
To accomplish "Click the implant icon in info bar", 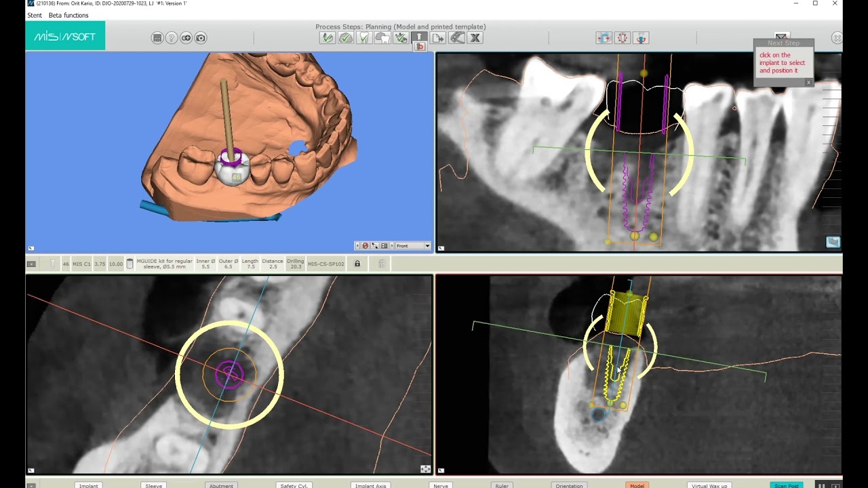I will click(x=52, y=264).
